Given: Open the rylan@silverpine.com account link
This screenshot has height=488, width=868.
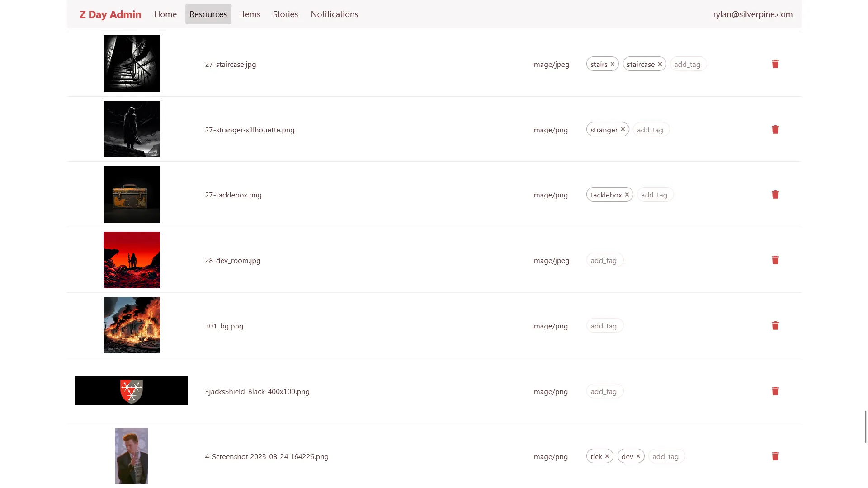Looking at the screenshot, I should pyautogui.click(x=753, y=14).
